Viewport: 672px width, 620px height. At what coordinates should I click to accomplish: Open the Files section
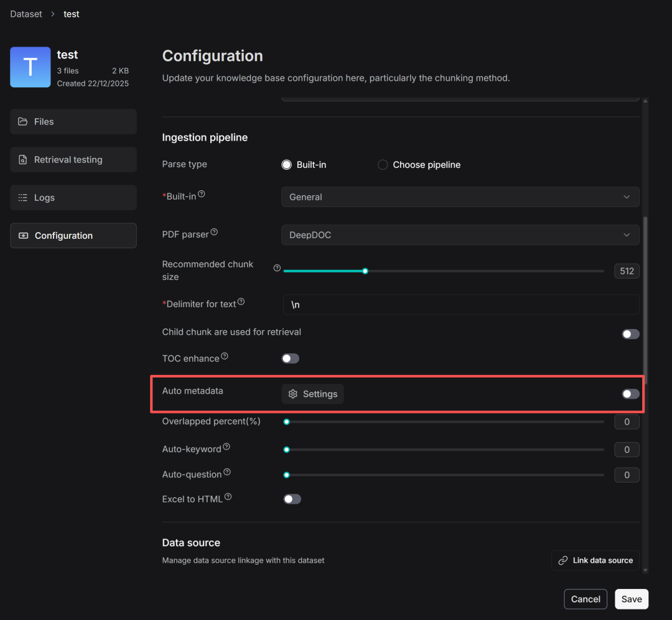[x=73, y=122]
